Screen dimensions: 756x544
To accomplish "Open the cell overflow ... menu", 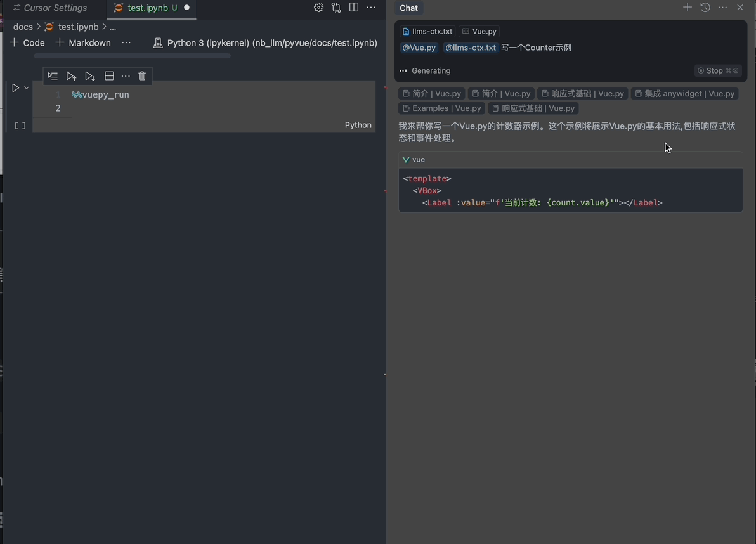I will coord(126,76).
